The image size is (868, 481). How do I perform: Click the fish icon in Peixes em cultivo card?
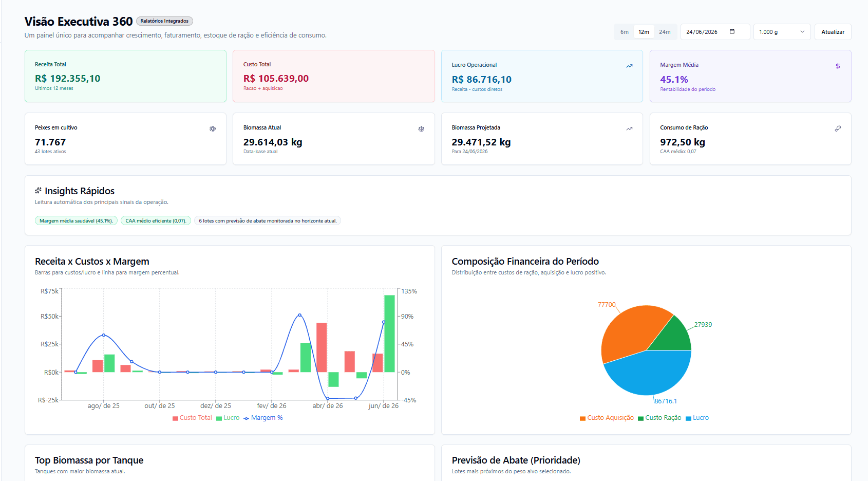click(213, 128)
